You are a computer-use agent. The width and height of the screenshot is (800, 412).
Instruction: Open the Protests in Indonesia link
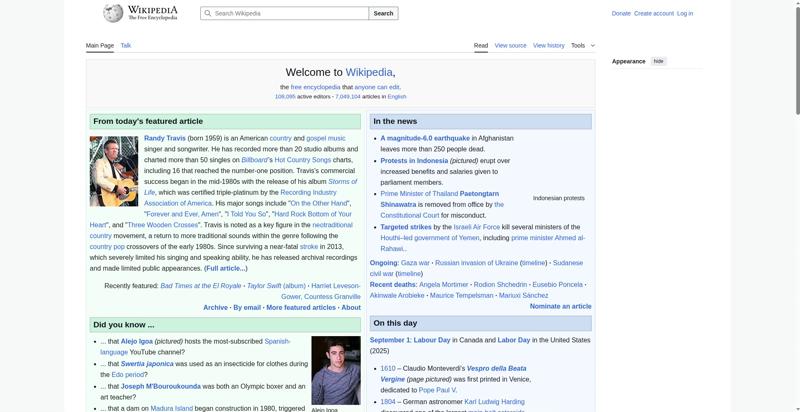414,161
